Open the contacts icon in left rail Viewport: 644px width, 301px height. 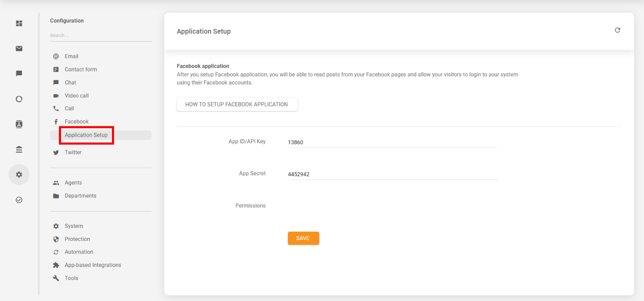(x=19, y=124)
